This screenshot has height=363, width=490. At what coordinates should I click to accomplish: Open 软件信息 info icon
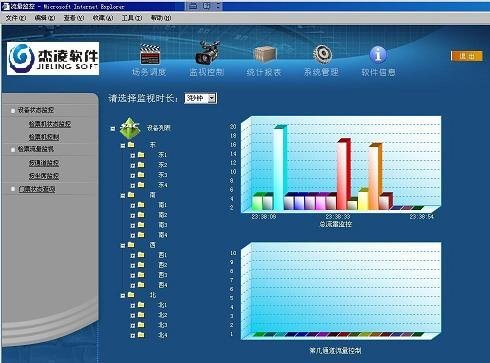(x=378, y=54)
